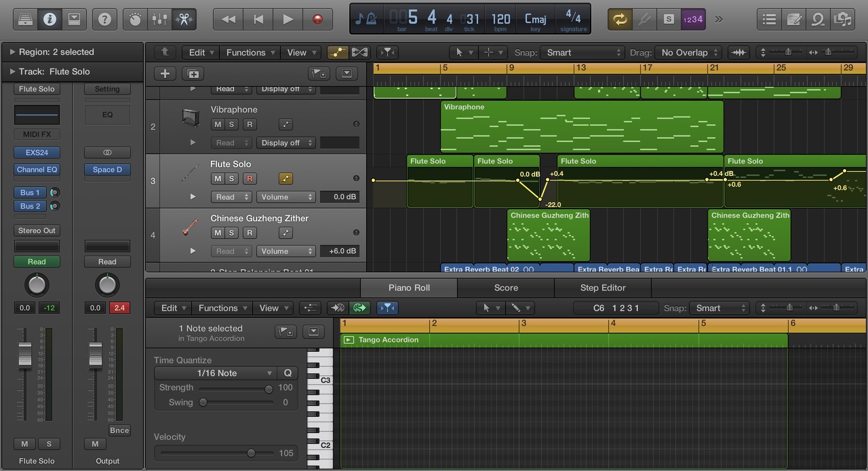
Task: Toggle Cycle mode in control bar
Action: tap(620, 20)
